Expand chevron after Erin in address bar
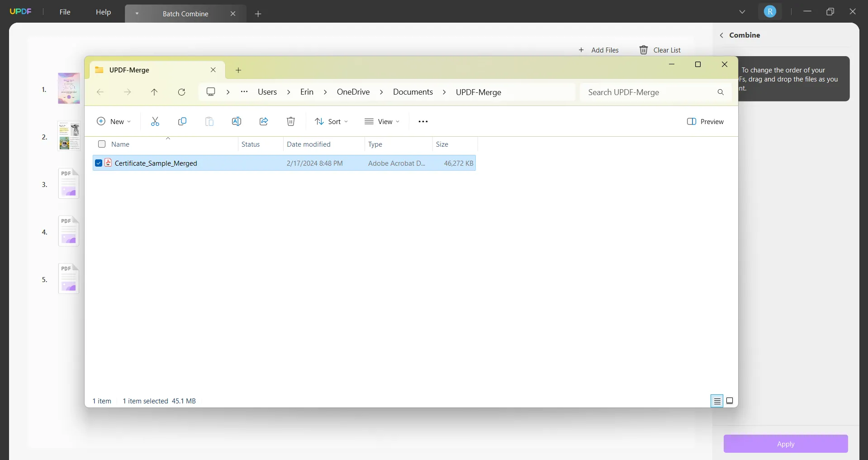This screenshot has width=868, height=460. (x=325, y=92)
